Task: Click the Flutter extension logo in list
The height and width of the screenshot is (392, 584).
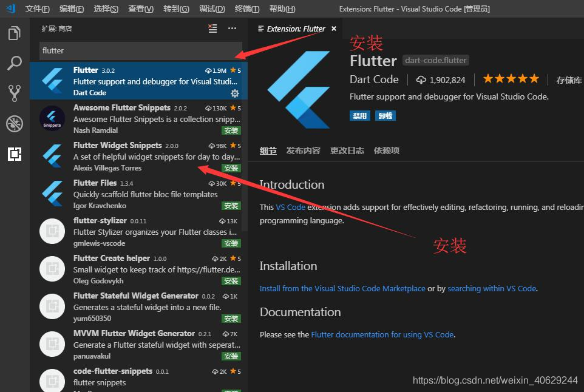Action: click(x=53, y=81)
